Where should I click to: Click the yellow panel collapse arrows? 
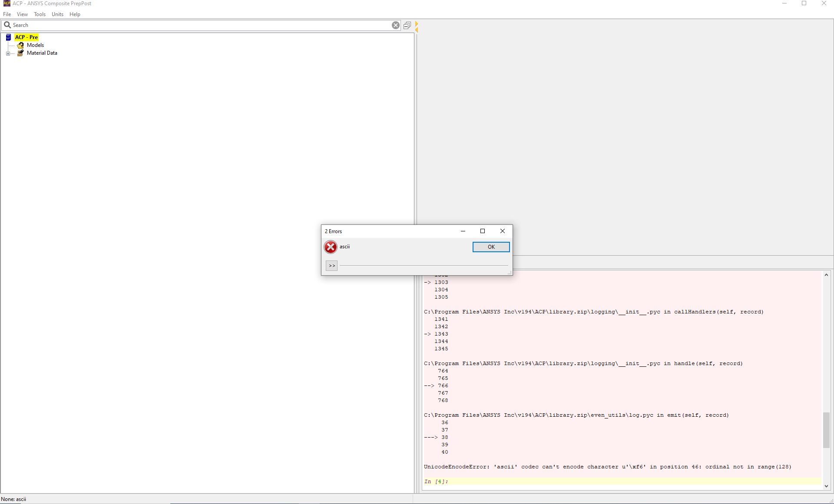coord(417,27)
